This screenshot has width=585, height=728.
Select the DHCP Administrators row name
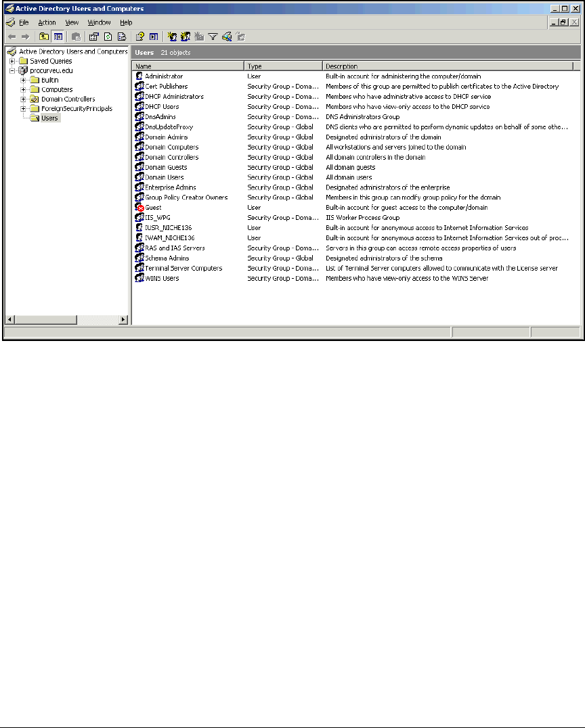point(174,97)
